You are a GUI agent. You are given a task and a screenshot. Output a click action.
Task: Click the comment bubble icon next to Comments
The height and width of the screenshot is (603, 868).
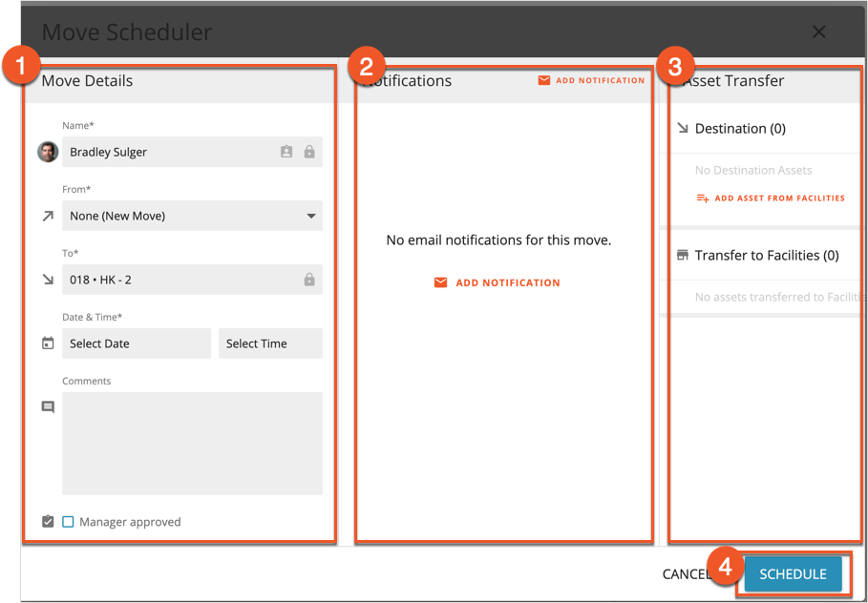48,406
